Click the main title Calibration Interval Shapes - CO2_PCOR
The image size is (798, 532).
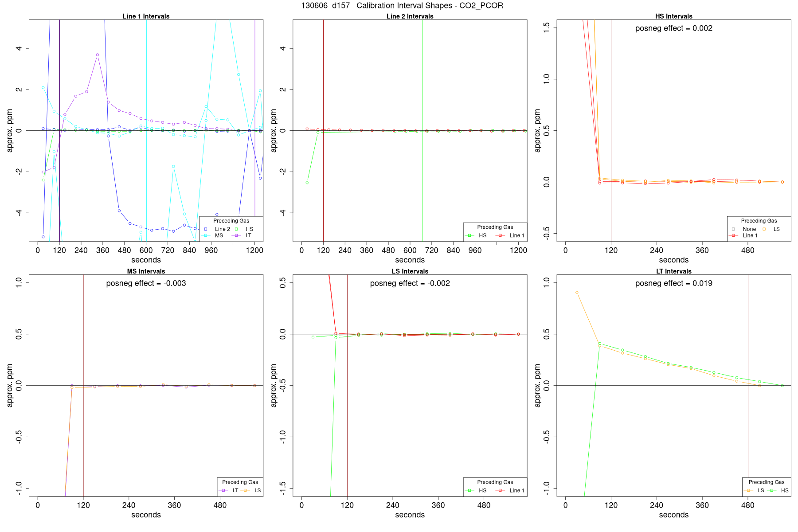tap(430, 6)
